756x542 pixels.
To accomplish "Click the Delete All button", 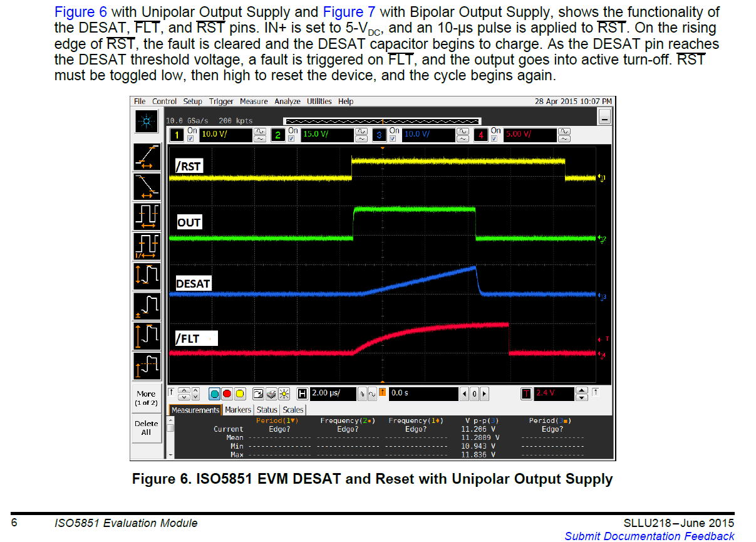I will tap(146, 428).
